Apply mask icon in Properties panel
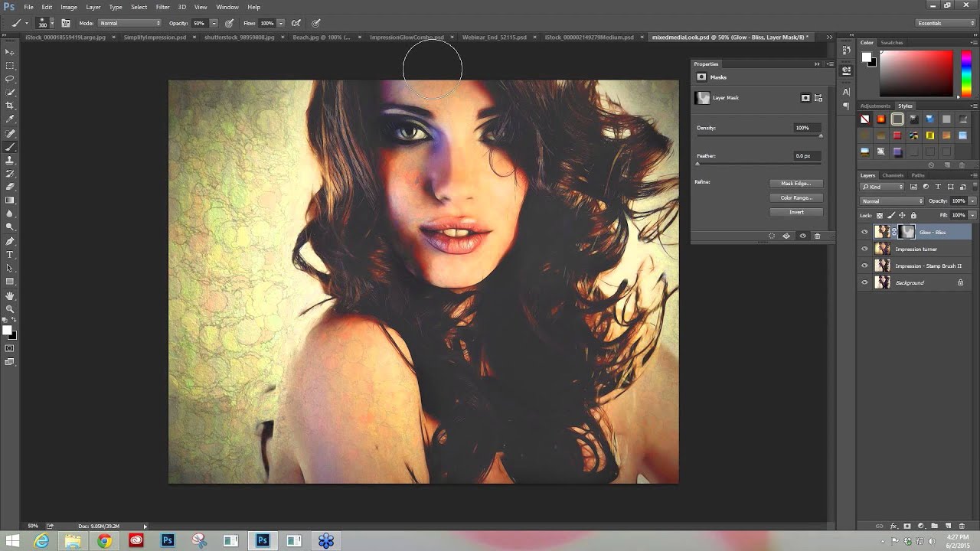980x551 pixels. [x=786, y=236]
